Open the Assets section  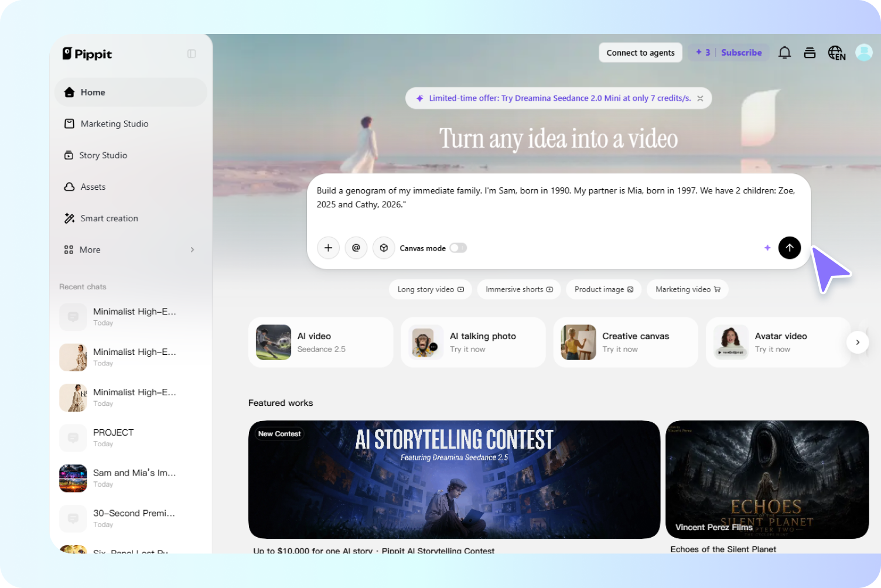[x=131, y=187]
